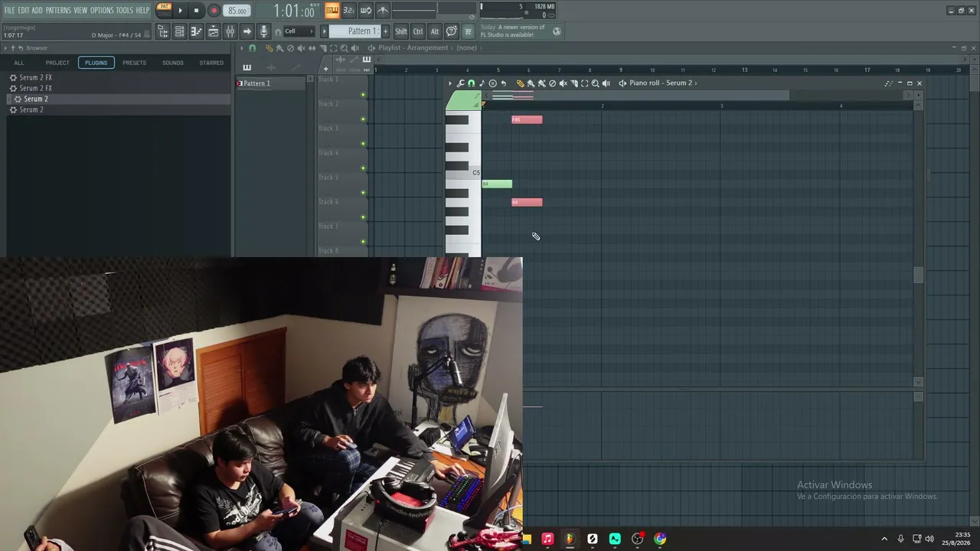Open the TOOLS menu
The image size is (980, 551).
(x=124, y=11)
